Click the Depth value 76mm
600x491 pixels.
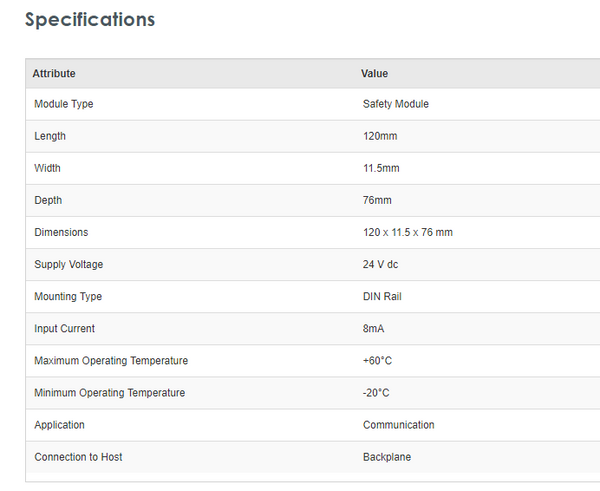[377, 200]
